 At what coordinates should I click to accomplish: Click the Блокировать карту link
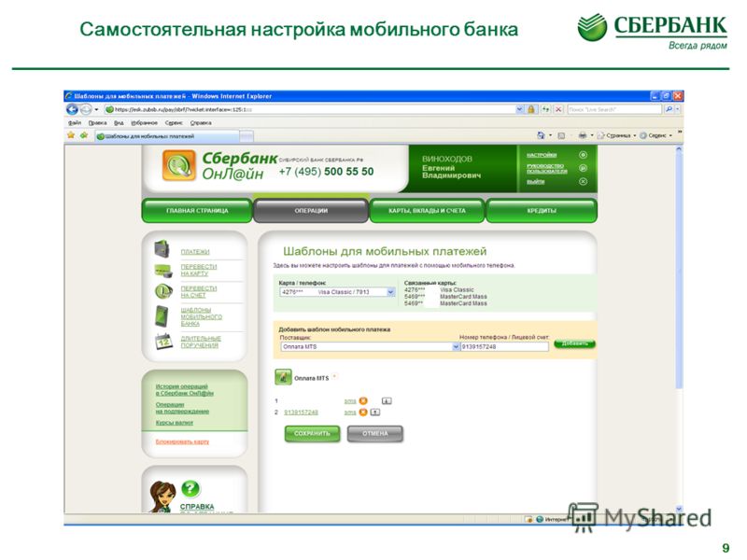pos(182,441)
